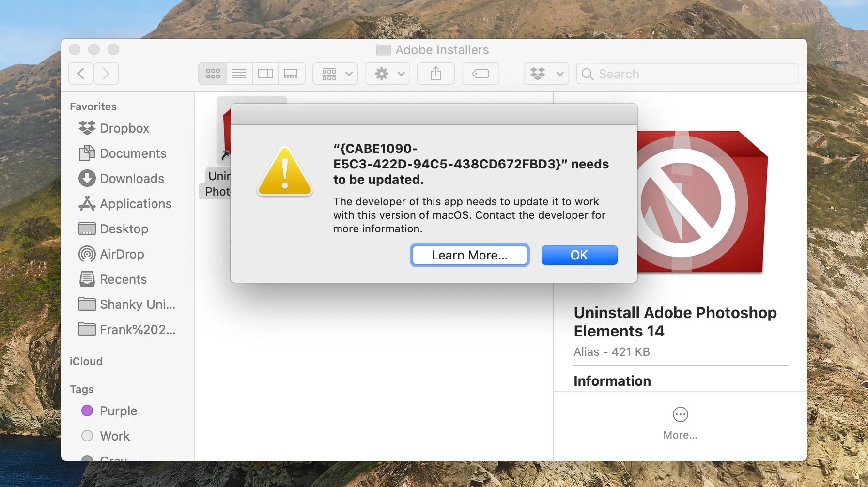Image resolution: width=868 pixels, height=487 pixels.
Task: Click the Learn More... button
Action: click(470, 255)
